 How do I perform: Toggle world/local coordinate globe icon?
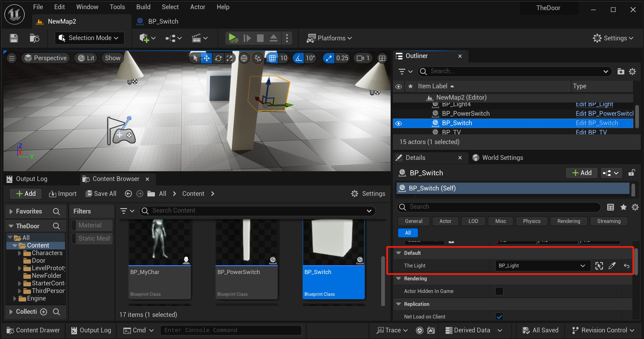(244, 58)
